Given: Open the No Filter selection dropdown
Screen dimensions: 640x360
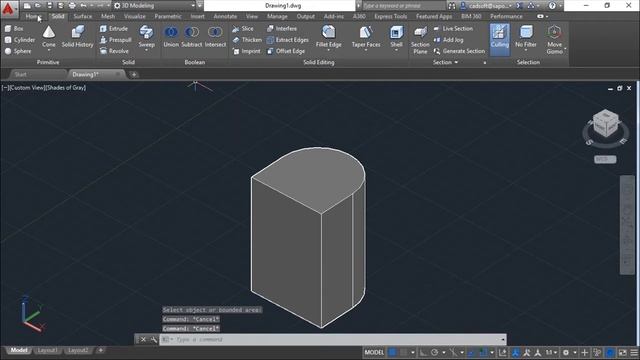Looking at the screenshot, I should tap(526, 37).
